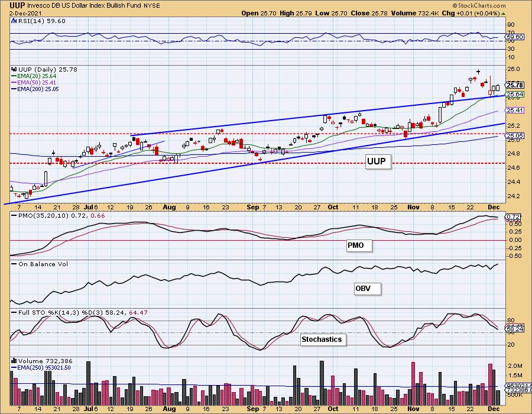
Task: Click the EMA(20) 25.64 legend text
Action: (37, 76)
